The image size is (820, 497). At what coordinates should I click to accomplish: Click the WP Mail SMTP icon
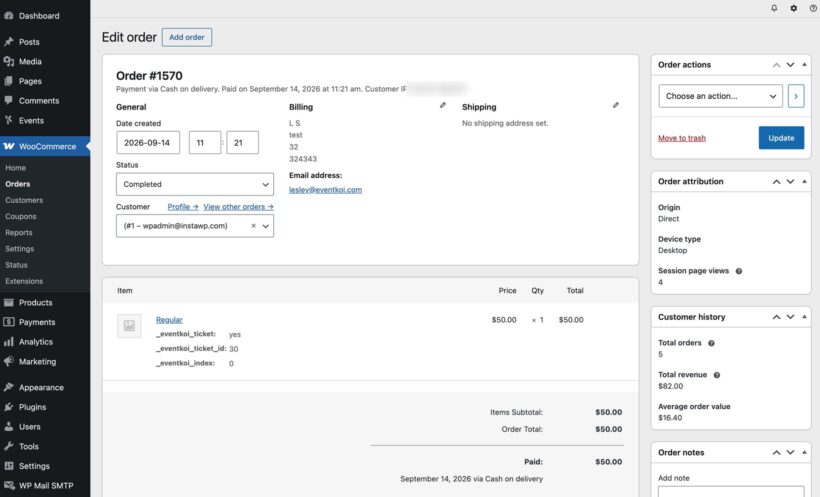point(8,485)
